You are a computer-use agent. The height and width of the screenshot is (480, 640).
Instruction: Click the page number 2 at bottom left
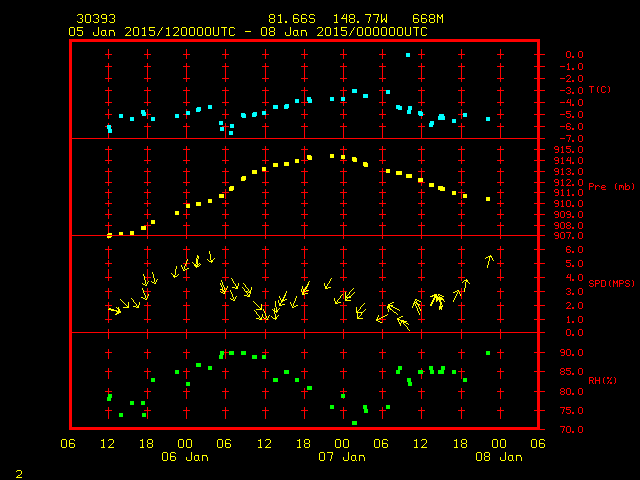click(19, 474)
